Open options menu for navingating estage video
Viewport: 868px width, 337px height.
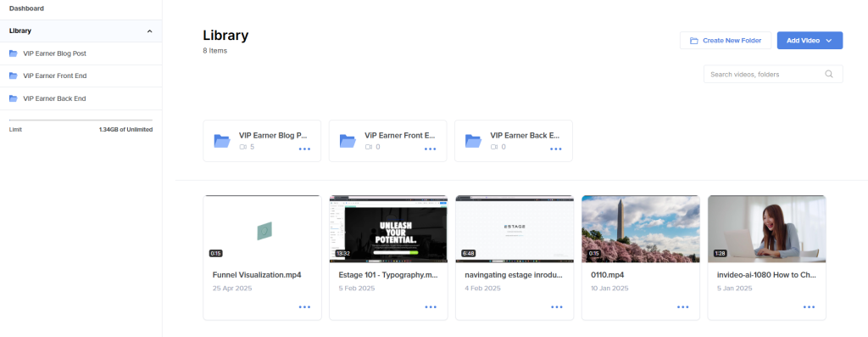pos(556,307)
